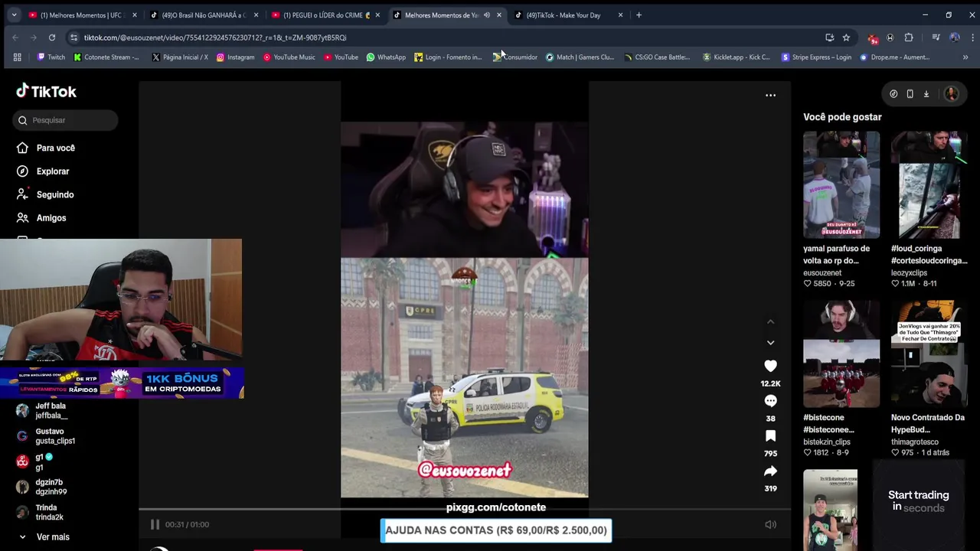Image resolution: width=980 pixels, height=551 pixels.
Task: Mute the TikTok video sound
Action: pyautogui.click(x=770, y=524)
